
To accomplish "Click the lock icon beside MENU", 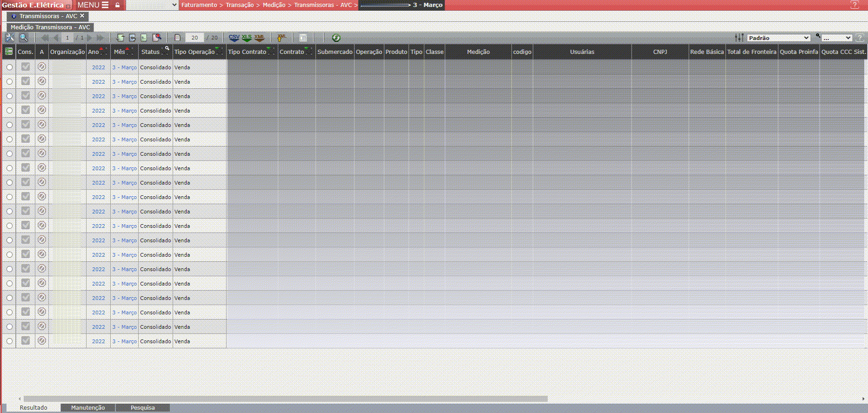I will click(x=118, y=5).
